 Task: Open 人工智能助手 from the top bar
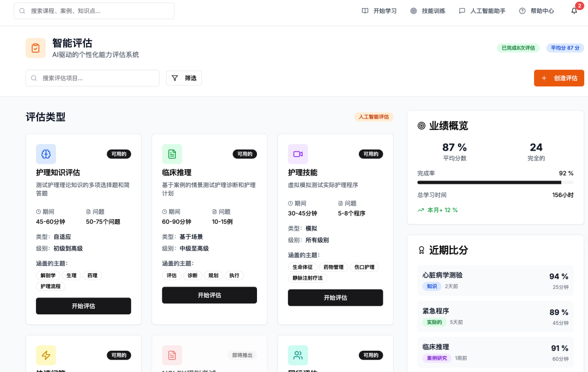click(x=483, y=11)
